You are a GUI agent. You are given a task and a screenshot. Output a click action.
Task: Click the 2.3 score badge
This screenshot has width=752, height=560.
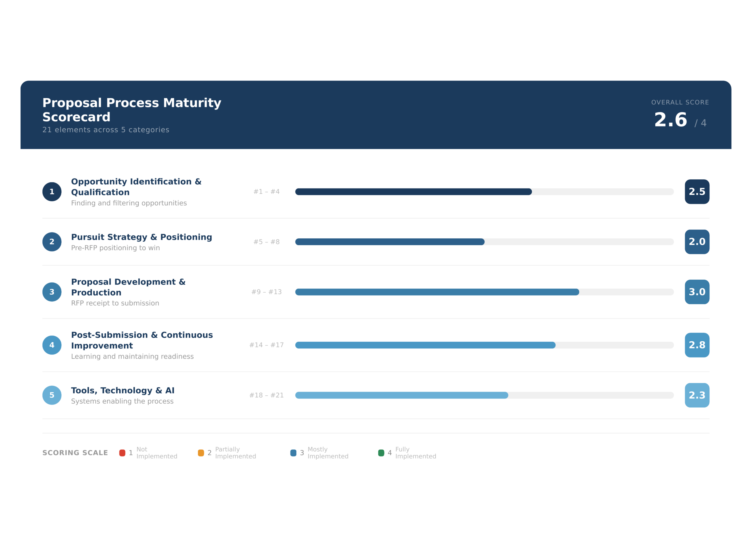tap(697, 395)
